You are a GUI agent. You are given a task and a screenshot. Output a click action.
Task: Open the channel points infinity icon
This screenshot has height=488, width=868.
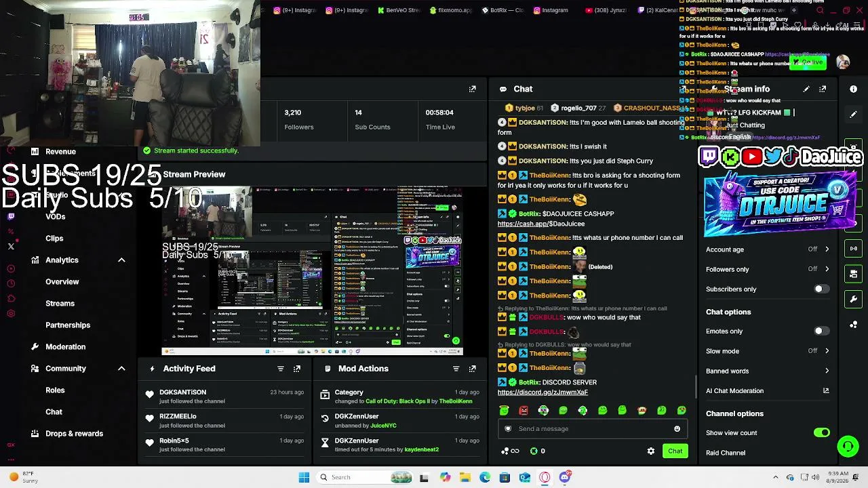click(510, 451)
